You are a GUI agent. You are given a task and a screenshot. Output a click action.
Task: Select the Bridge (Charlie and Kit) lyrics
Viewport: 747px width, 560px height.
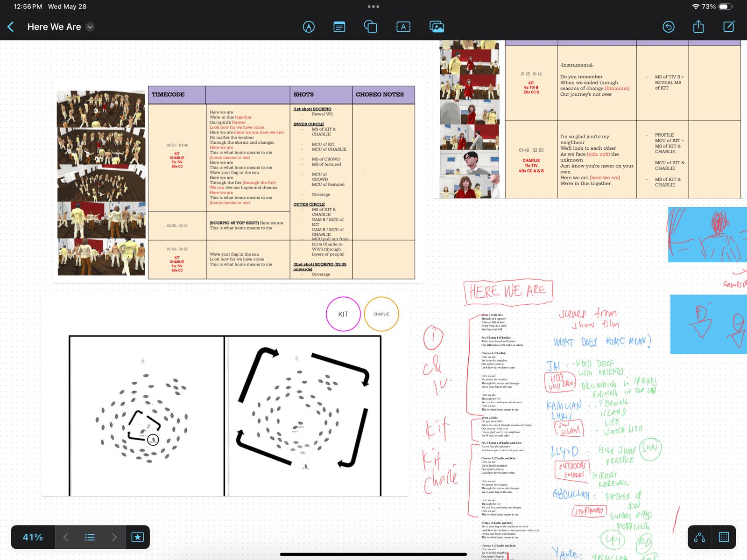(510, 530)
